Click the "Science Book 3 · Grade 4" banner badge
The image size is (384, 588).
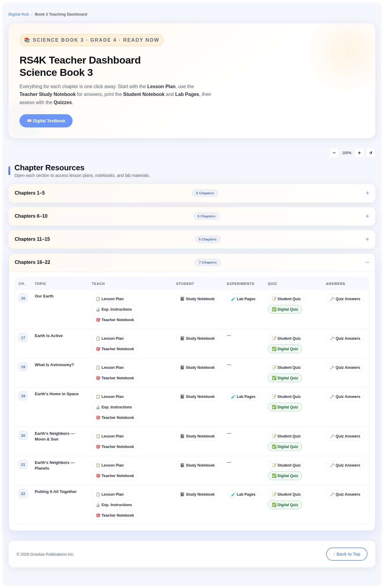click(91, 40)
